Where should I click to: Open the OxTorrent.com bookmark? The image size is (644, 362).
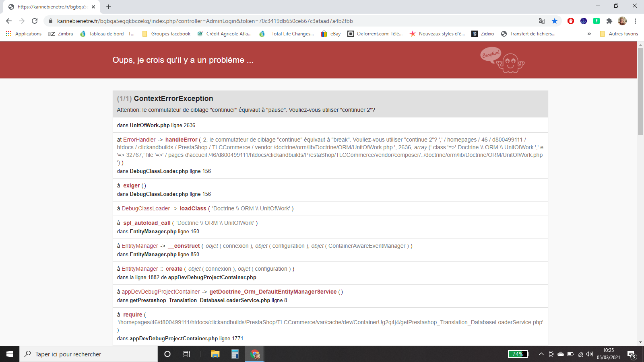(375, 34)
